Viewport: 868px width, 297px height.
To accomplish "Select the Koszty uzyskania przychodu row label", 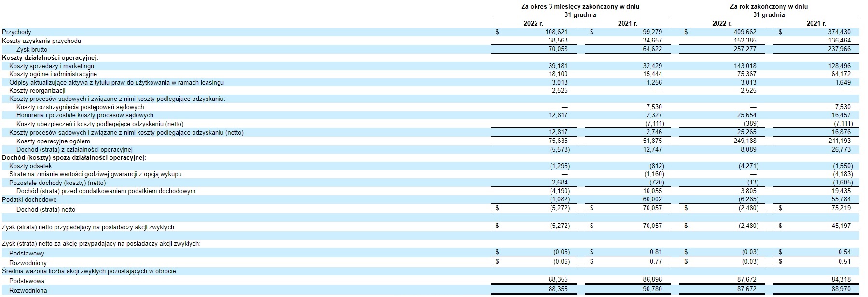I will pyautogui.click(x=41, y=41).
